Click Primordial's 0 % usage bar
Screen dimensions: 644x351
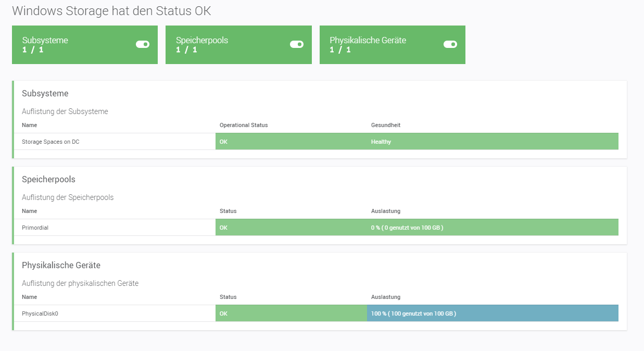[492, 228]
